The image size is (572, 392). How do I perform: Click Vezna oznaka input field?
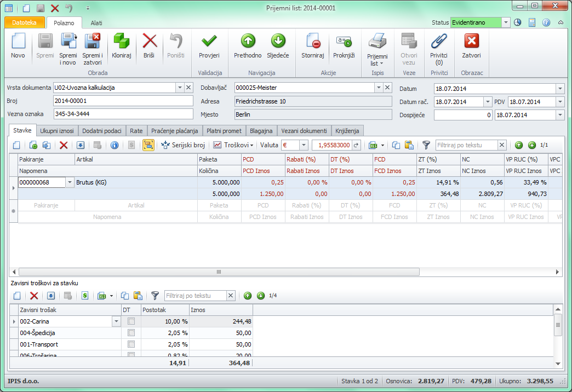[x=123, y=114]
